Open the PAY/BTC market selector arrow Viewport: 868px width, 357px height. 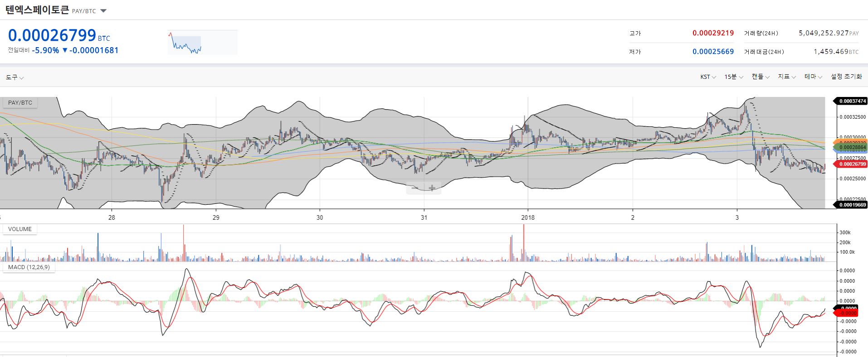click(103, 11)
